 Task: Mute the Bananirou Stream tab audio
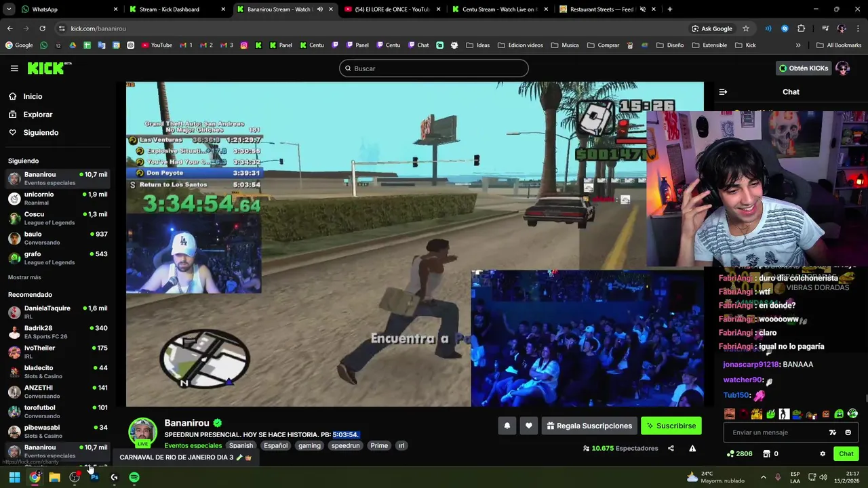(320, 9)
